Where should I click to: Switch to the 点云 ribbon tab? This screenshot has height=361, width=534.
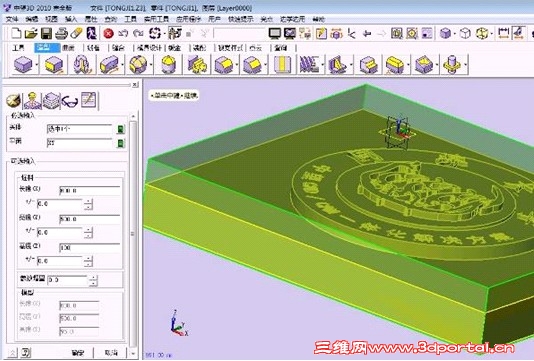(256, 48)
